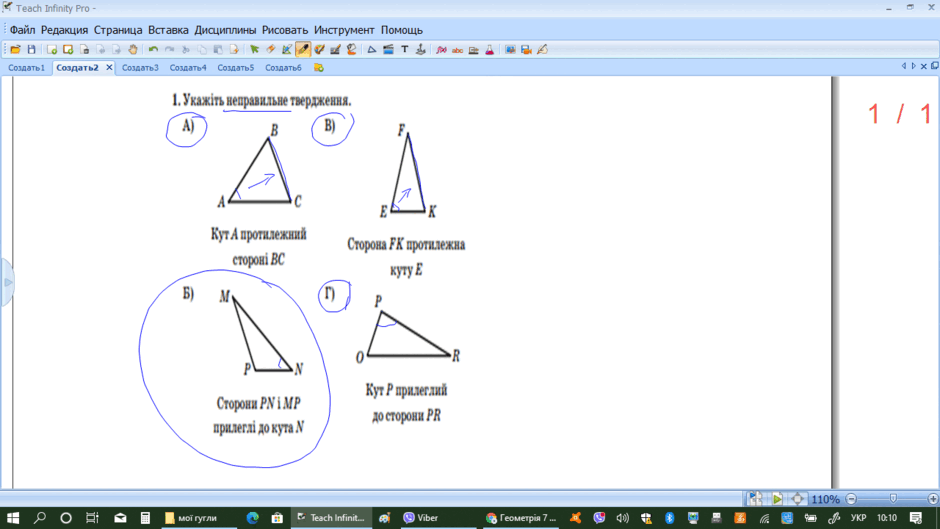Open the Вставка menu
The image size is (940, 529).
click(168, 30)
